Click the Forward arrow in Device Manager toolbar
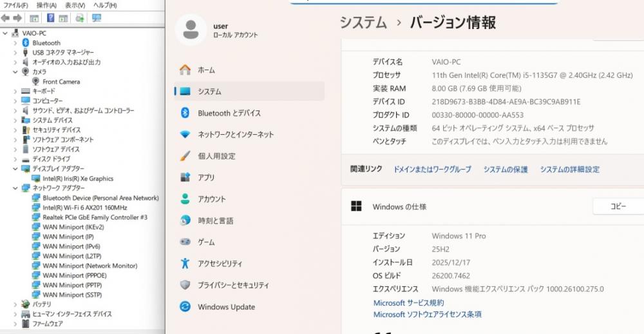 coord(17,18)
